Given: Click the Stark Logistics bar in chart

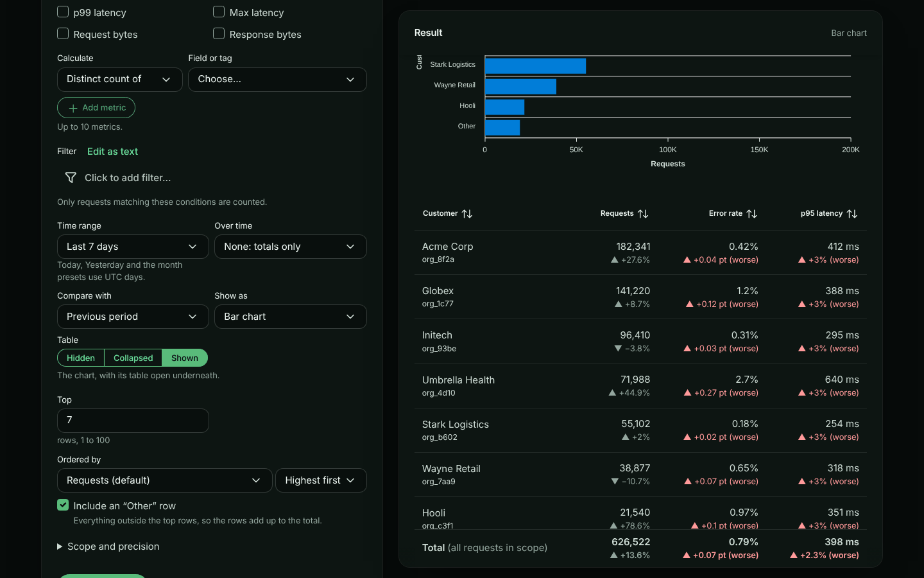Looking at the screenshot, I should click(535, 66).
